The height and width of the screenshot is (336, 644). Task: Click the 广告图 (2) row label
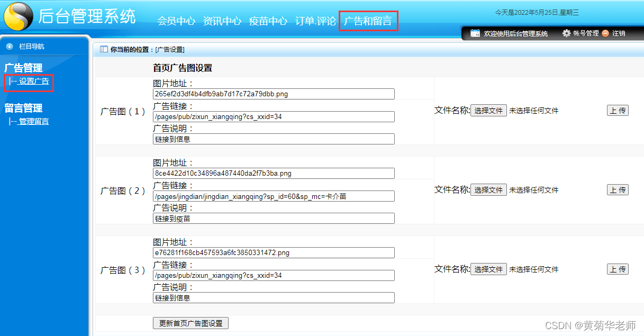(x=123, y=191)
